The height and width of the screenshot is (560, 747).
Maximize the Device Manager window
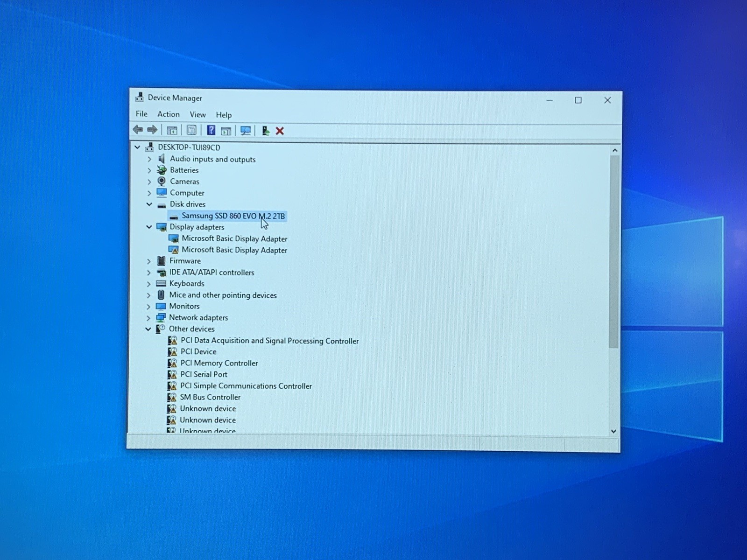click(x=578, y=100)
